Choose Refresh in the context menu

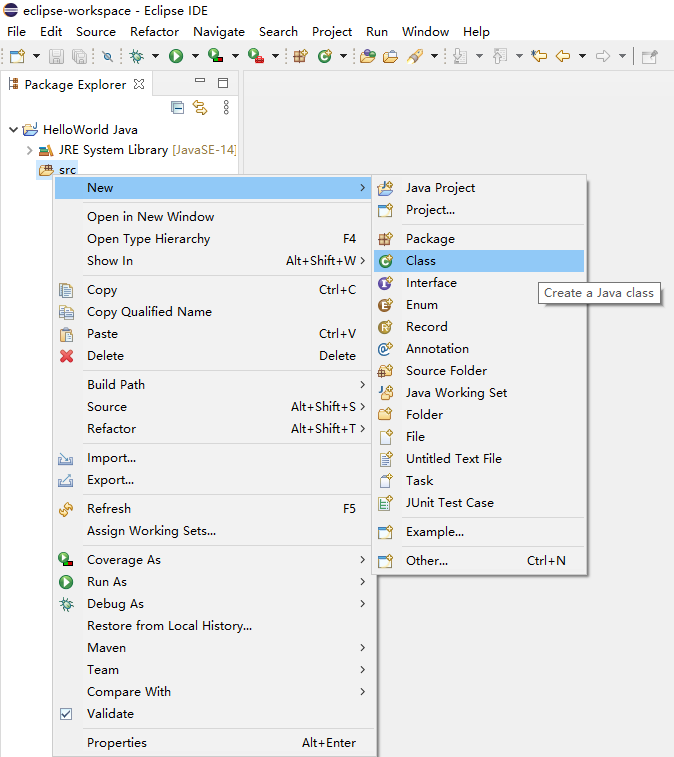[213, 509]
